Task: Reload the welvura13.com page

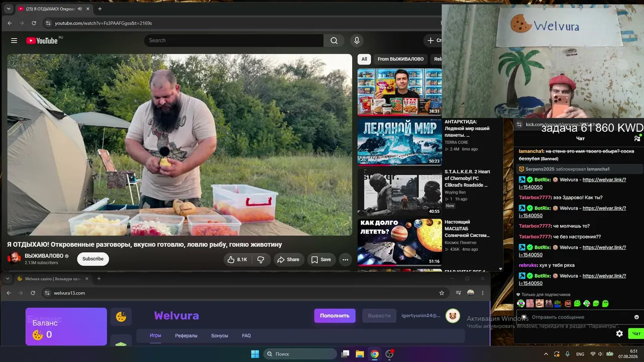Action: (x=33, y=293)
